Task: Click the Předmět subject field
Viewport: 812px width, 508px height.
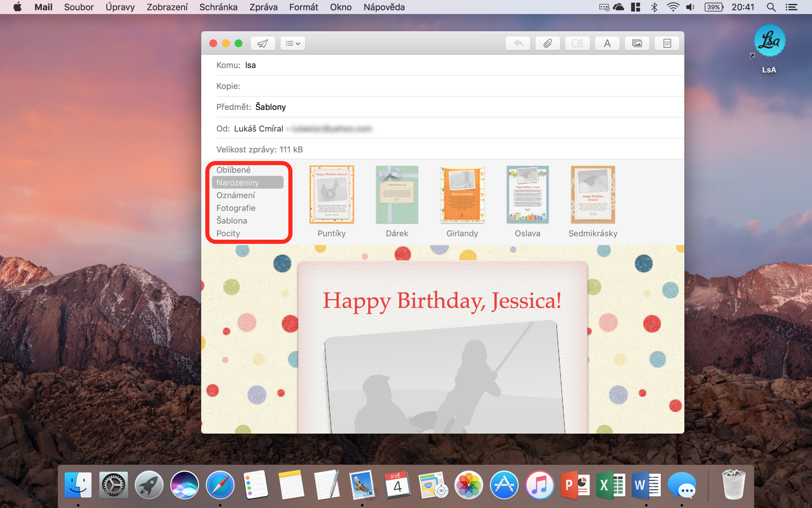Action: [x=460, y=107]
